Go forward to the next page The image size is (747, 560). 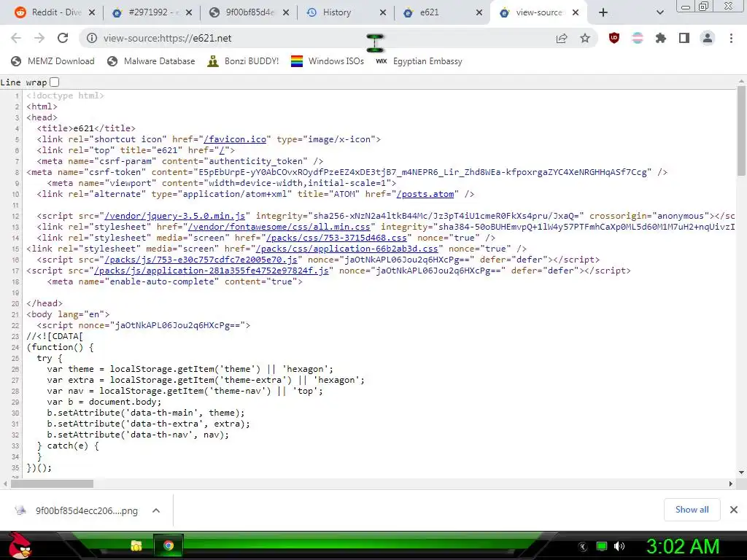(39, 38)
